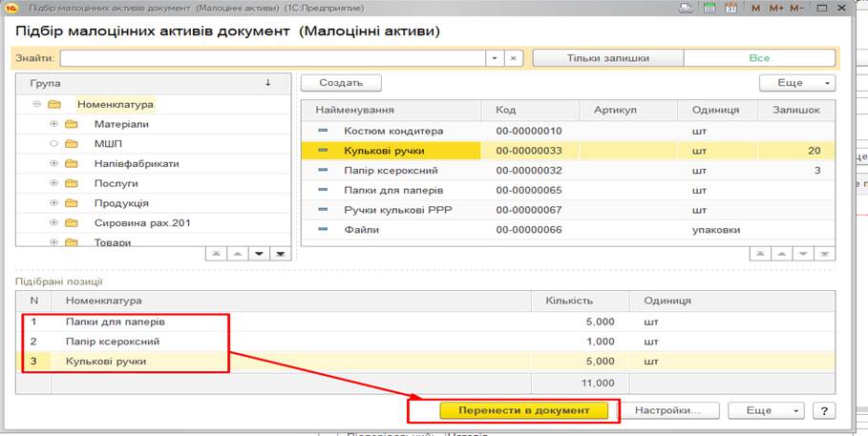Sort by the Залишок column header
This screenshot has width=868, height=436.
point(794,110)
